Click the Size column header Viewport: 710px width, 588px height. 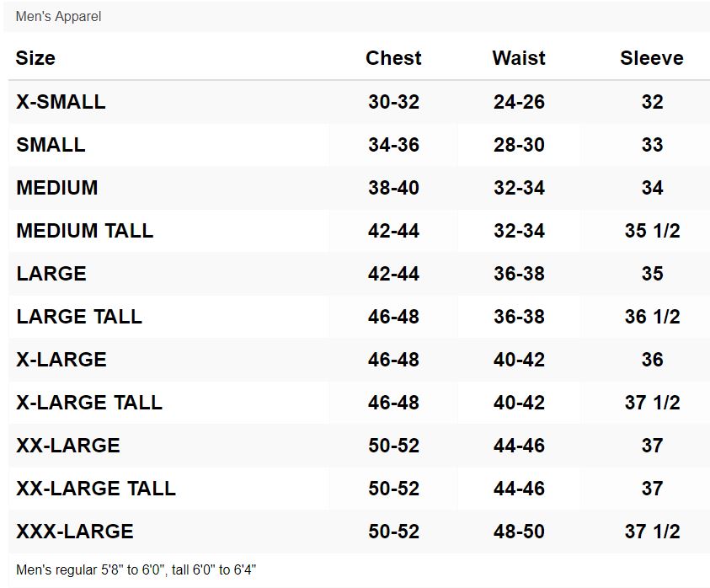pos(35,58)
